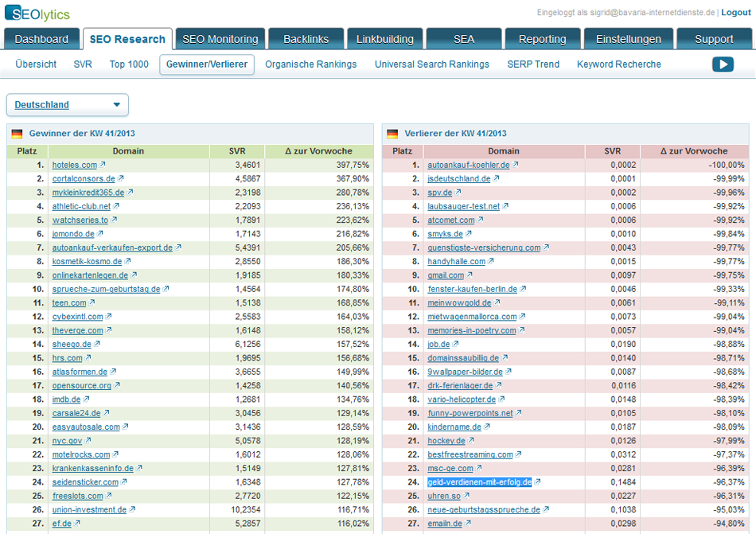
Task: Click external link icon next to union-investment.de
Action: point(133,509)
